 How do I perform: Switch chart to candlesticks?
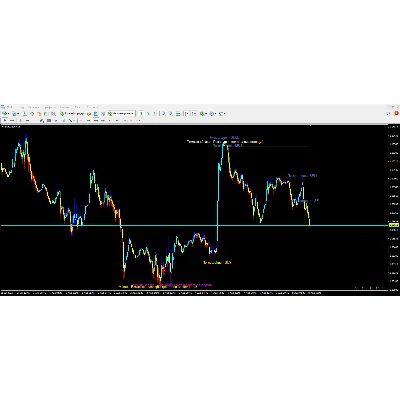point(148,114)
